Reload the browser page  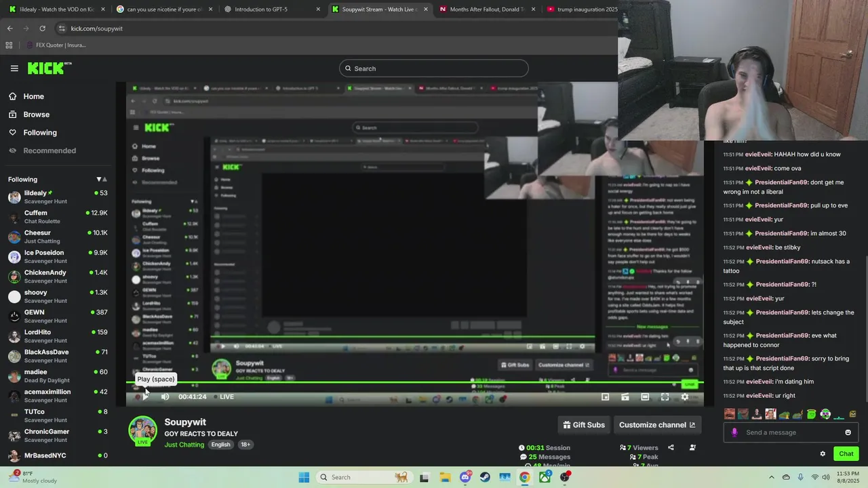(42, 28)
